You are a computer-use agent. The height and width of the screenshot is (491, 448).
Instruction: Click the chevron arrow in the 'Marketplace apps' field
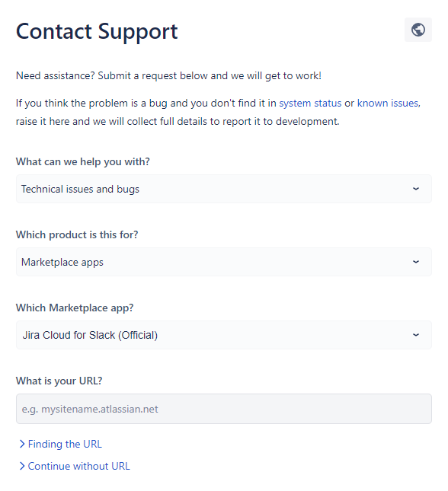(x=416, y=262)
